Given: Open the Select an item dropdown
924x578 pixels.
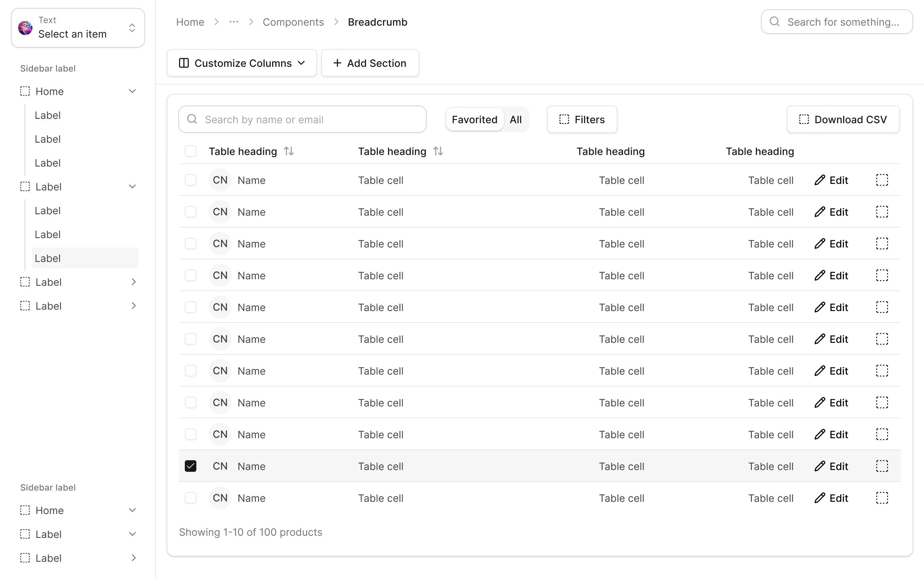Looking at the screenshot, I should pos(78,28).
